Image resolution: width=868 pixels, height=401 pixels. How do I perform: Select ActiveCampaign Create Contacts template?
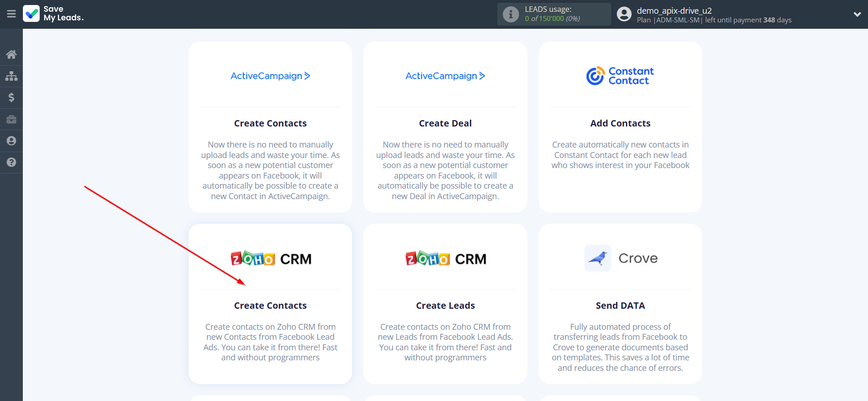point(270,127)
